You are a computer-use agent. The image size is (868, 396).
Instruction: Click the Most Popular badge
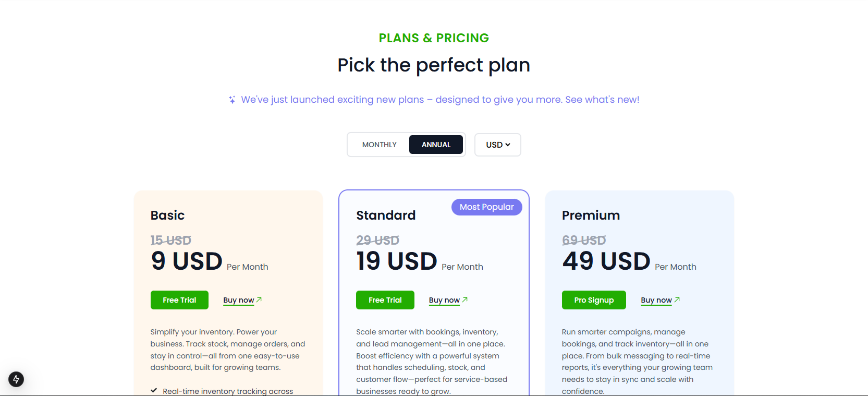pyautogui.click(x=486, y=207)
